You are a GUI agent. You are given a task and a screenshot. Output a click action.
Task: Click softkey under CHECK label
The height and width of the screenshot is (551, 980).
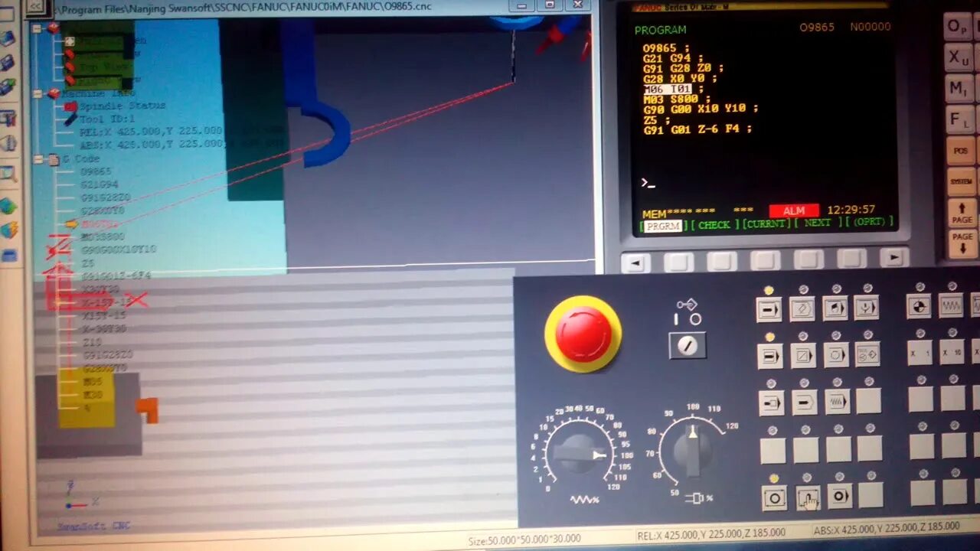point(721,261)
